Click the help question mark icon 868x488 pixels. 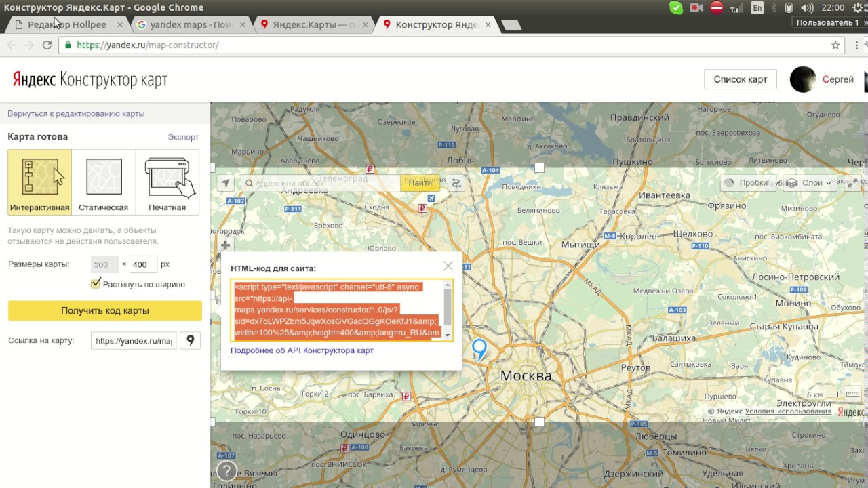[x=226, y=470]
